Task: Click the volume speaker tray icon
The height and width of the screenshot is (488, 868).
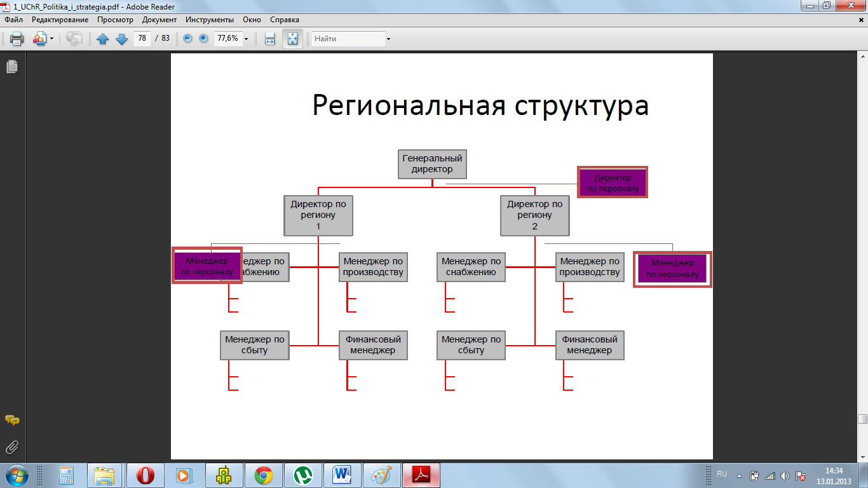Action: tap(785, 475)
